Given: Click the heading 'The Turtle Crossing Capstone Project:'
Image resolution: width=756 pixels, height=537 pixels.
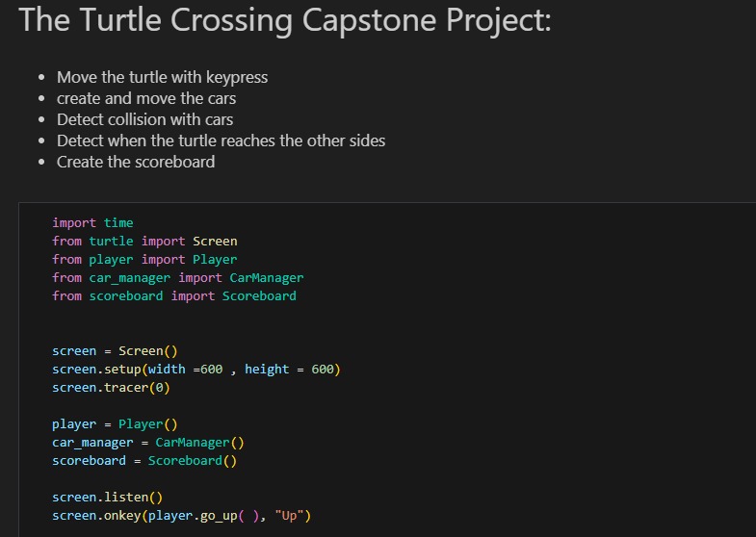Looking at the screenshot, I should [x=284, y=21].
